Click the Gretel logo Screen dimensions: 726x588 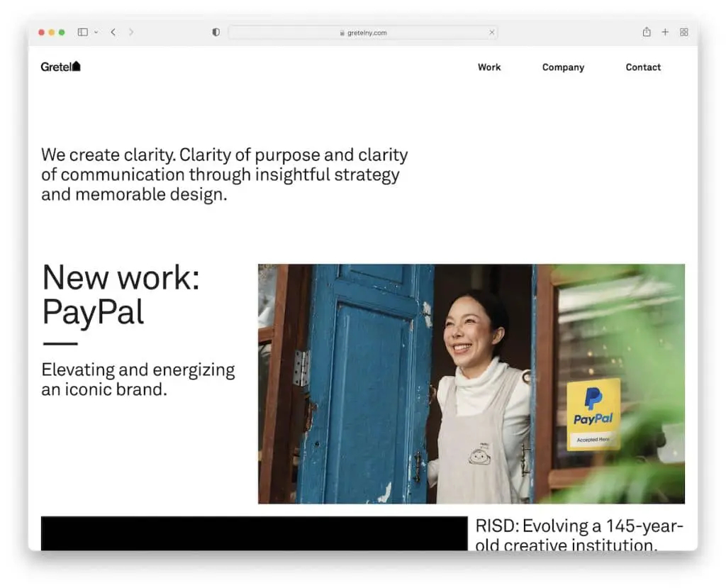coord(61,67)
